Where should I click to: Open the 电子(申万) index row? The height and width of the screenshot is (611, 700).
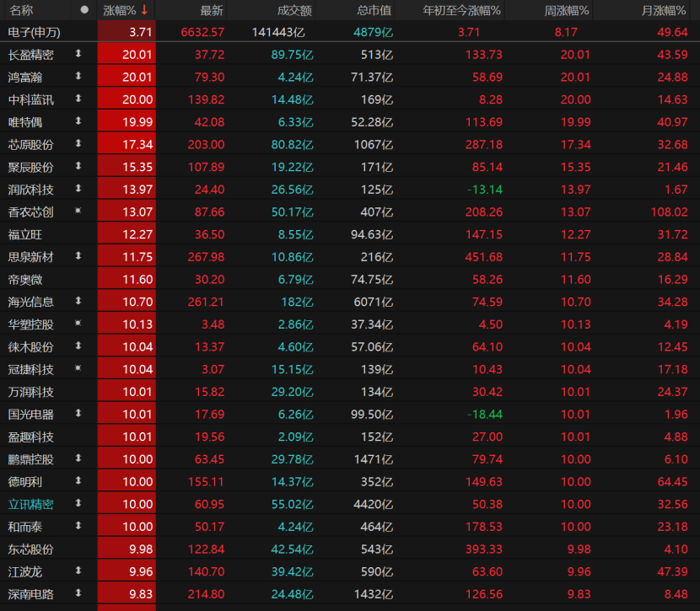pyautogui.click(x=350, y=32)
